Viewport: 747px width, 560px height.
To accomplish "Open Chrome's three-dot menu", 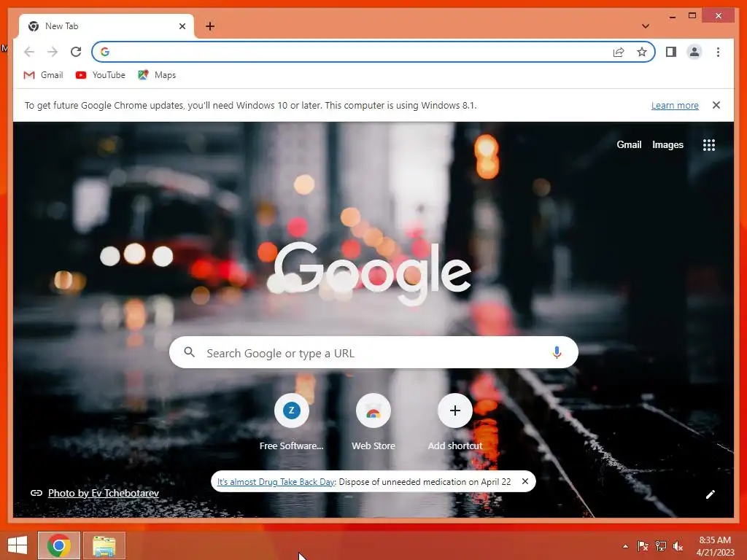I will pyautogui.click(x=718, y=52).
